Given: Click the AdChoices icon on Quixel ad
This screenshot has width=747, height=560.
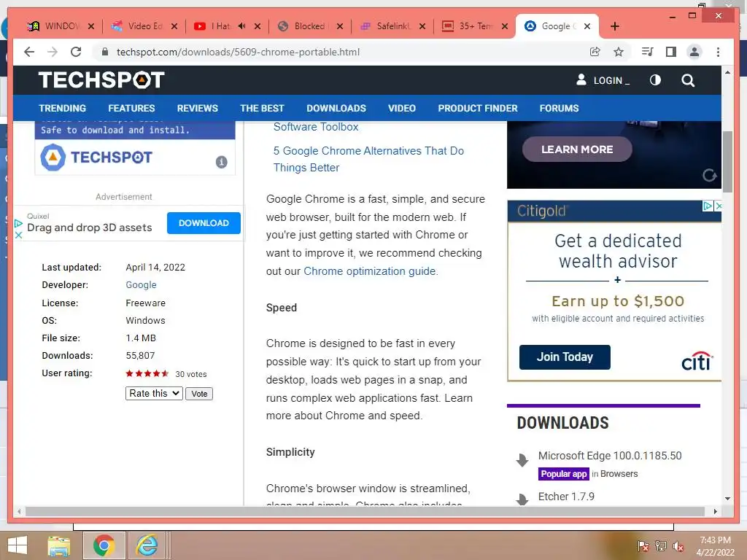Looking at the screenshot, I should tap(18, 223).
